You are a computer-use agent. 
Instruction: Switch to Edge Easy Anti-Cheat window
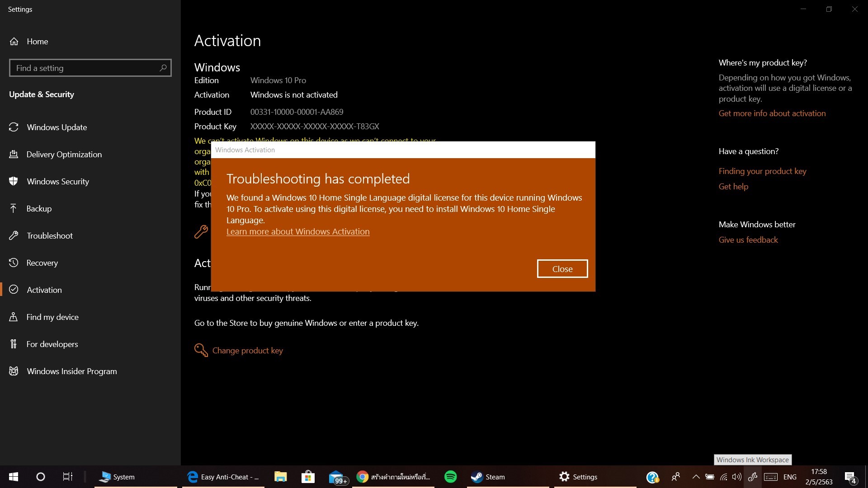click(223, 477)
